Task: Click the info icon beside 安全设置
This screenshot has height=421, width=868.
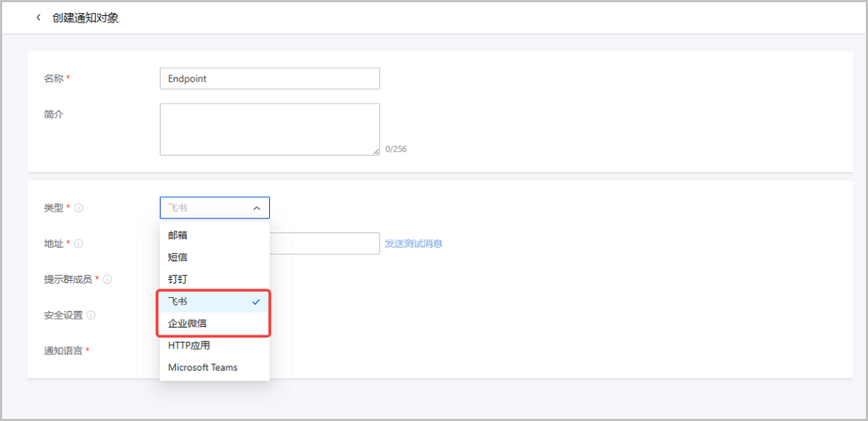Action: click(91, 315)
